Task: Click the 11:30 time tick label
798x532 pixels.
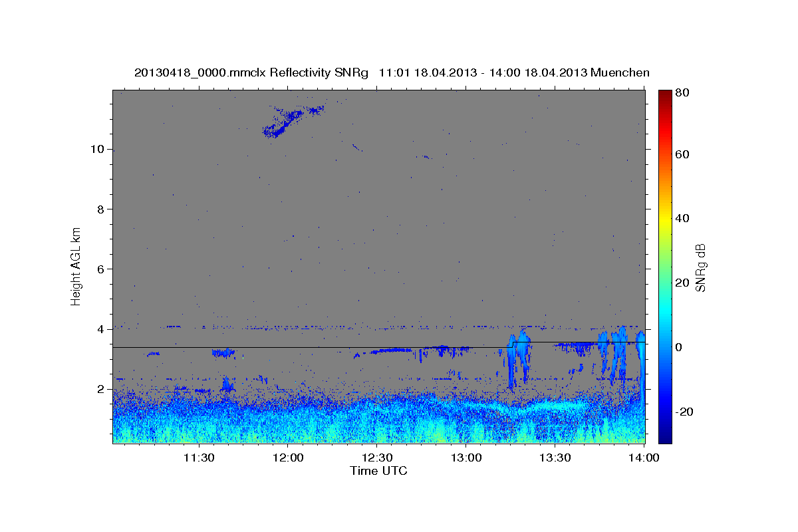Action: [198, 458]
